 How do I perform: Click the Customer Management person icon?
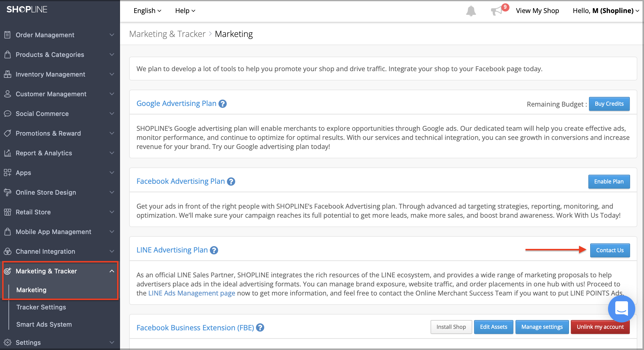point(8,94)
